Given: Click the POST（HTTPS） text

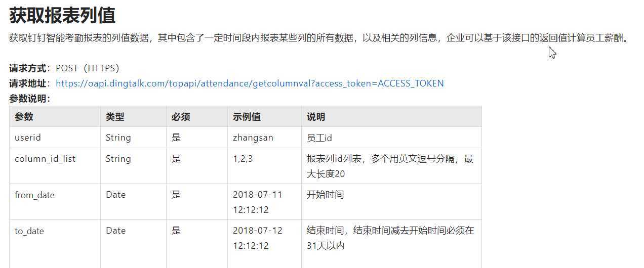Looking at the screenshot, I should (x=88, y=68).
